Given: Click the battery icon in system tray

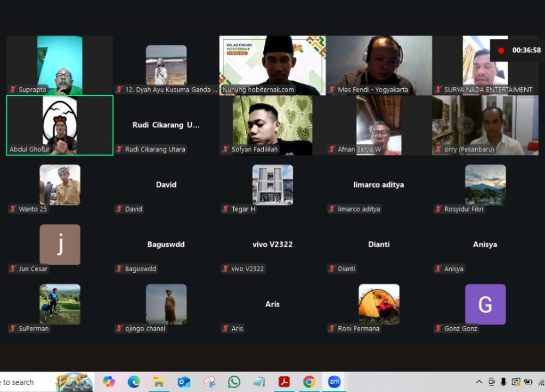Looking at the screenshot, I should (528, 382).
